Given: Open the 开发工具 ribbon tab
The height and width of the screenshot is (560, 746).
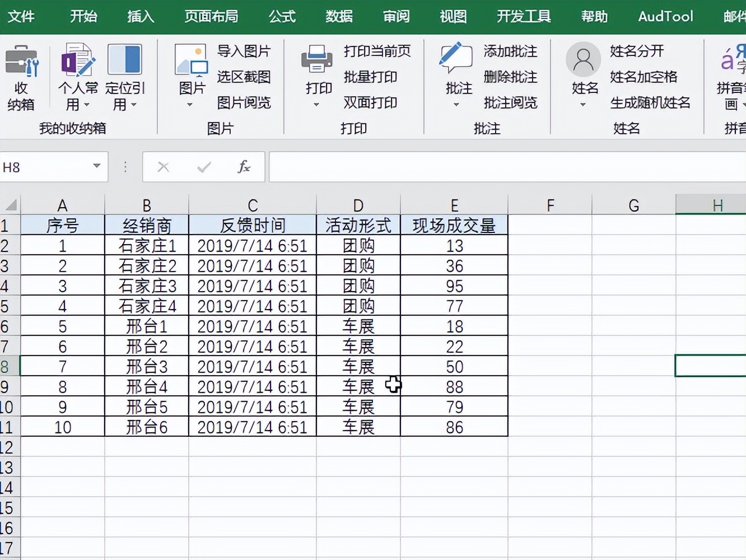Looking at the screenshot, I should coord(523,17).
